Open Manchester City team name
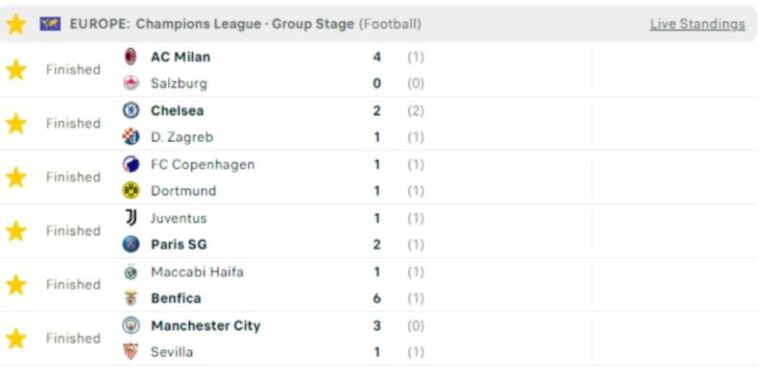Screen dimensions: 768x379 [206, 326]
